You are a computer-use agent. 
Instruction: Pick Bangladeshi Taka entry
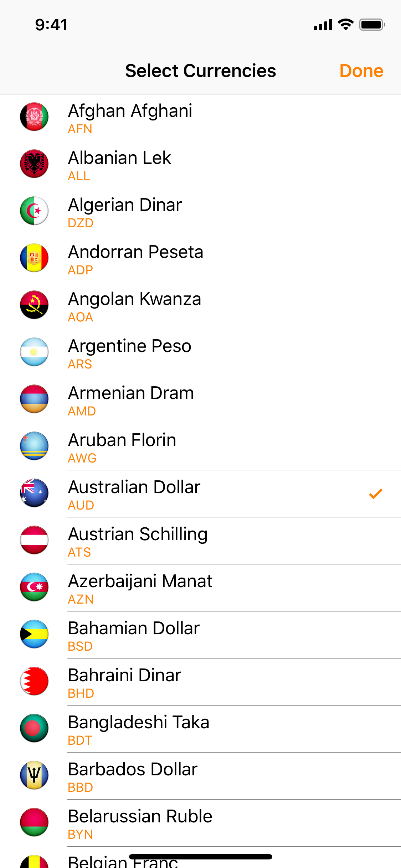[x=200, y=729]
